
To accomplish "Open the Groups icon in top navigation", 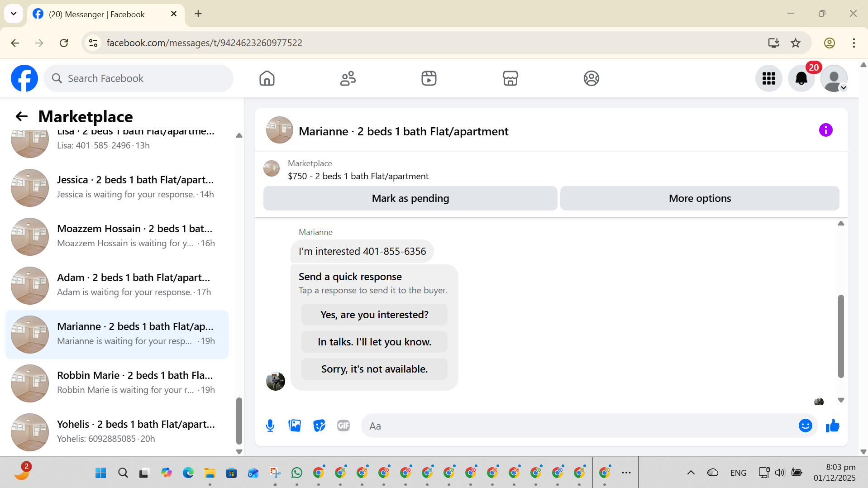I will tap(591, 78).
